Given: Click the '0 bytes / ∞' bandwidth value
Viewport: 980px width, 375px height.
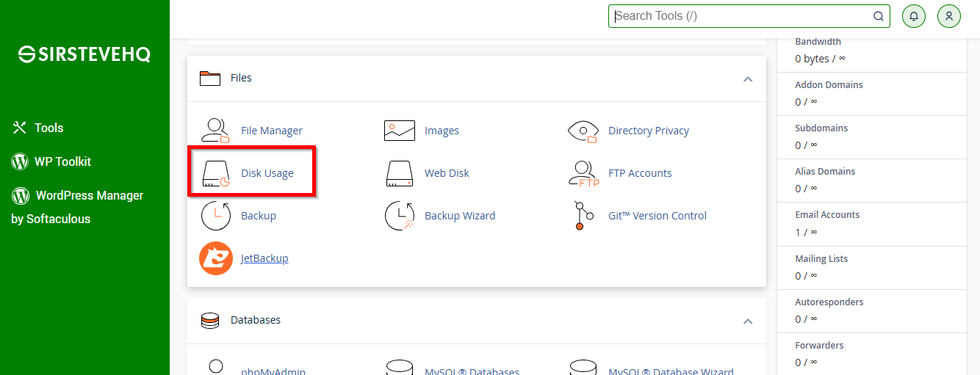Looking at the screenshot, I should coord(820,59).
